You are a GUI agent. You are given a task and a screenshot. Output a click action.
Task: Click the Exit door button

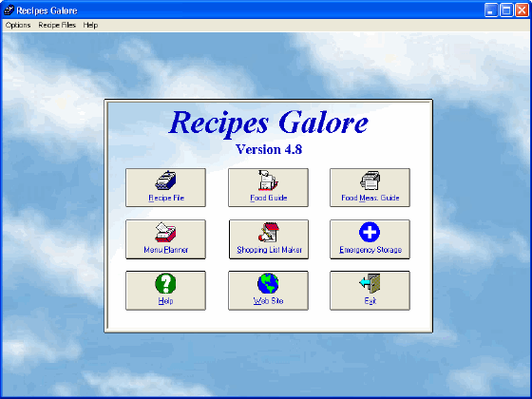(x=370, y=291)
